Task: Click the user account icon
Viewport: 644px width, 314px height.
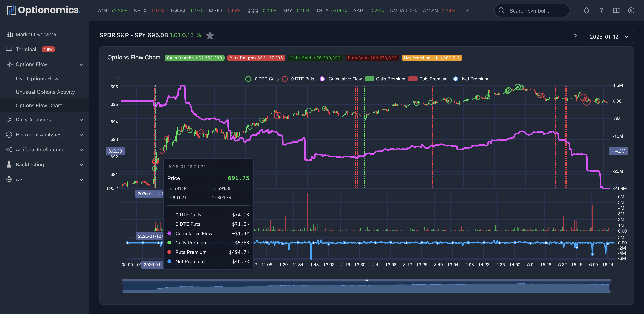Action: coord(631,10)
